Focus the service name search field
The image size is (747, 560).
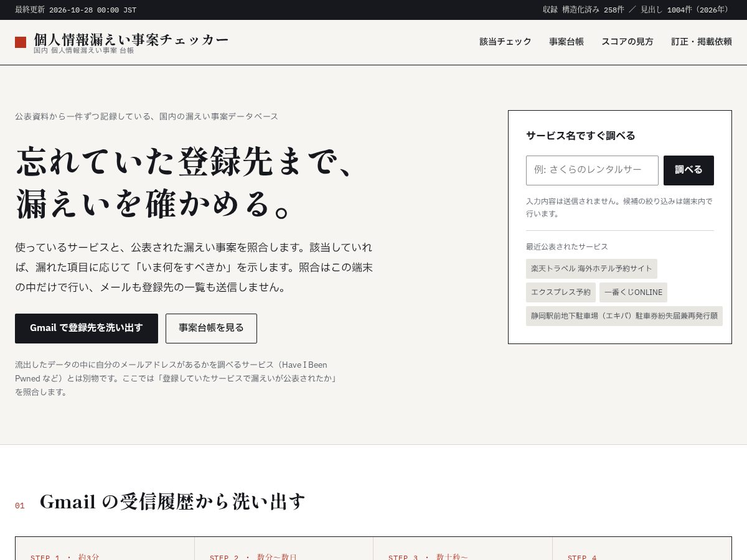point(592,170)
